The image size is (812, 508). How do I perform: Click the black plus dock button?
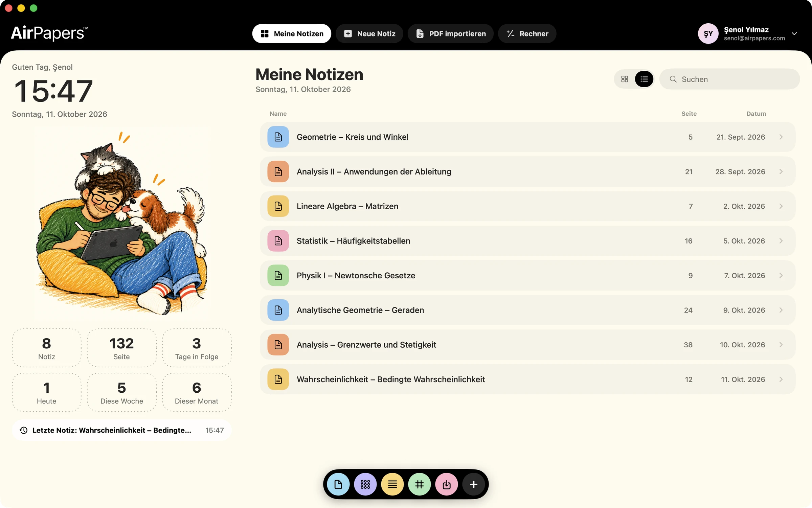pyautogui.click(x=473, y=484)
